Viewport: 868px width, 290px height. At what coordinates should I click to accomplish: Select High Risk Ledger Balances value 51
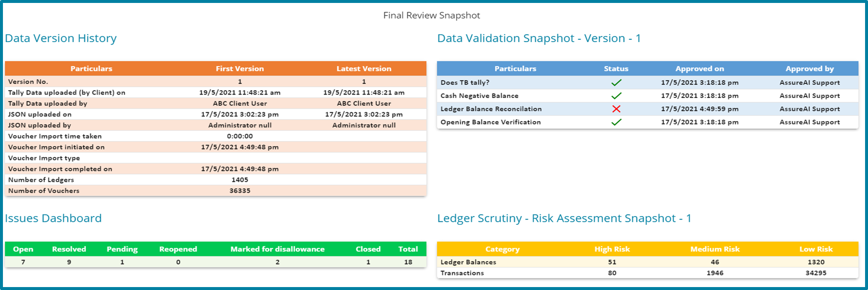coord(612,262)
